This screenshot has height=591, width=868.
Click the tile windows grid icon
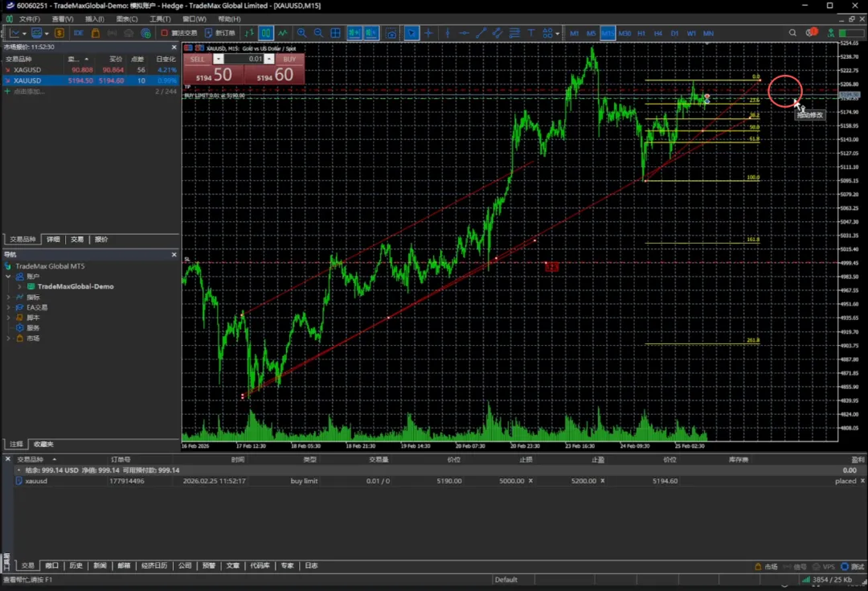click(336, 33)
